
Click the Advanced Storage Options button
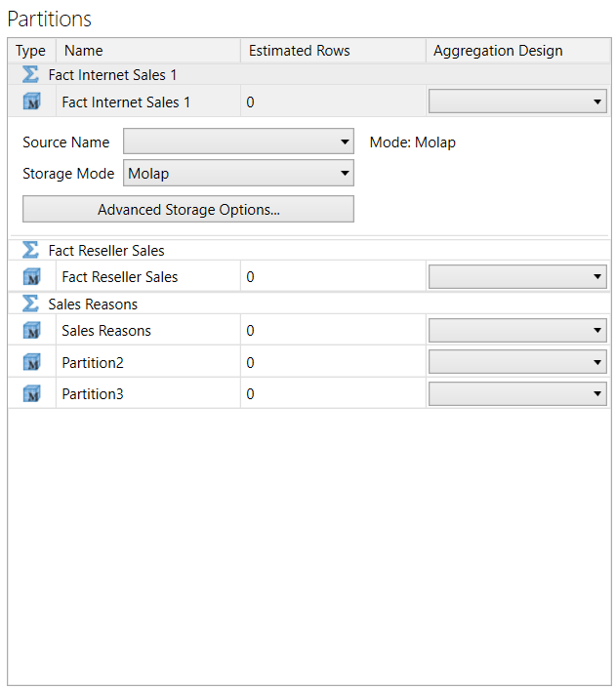(188, 210)
